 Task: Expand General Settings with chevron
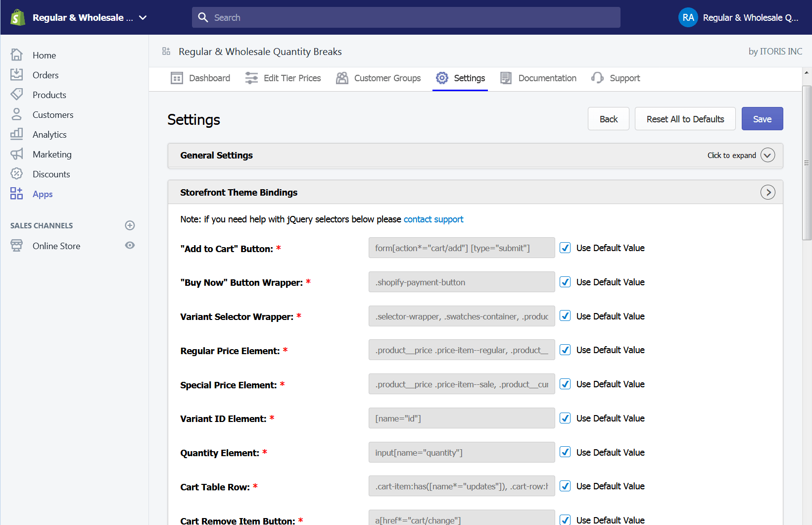point(767,155)
